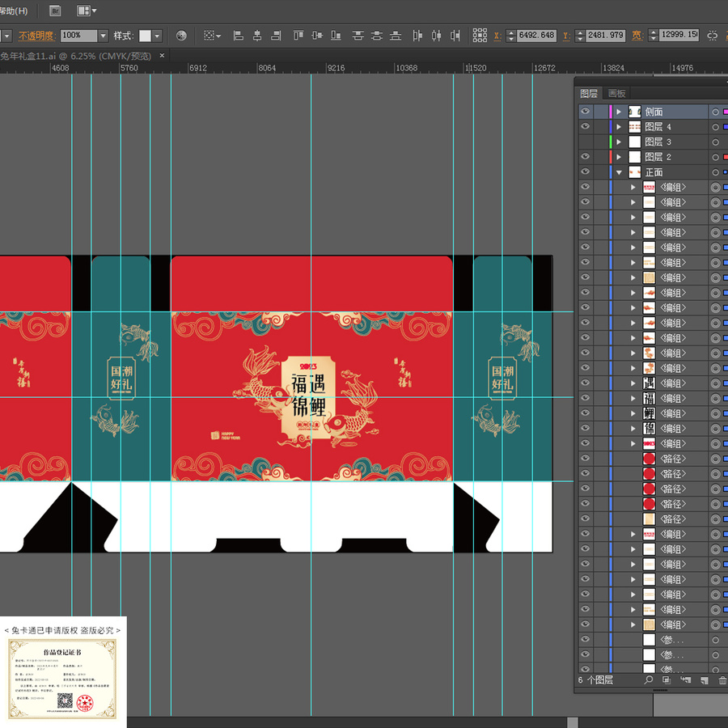Viewport: 728px width, 728px height.
Task: Hide the 侧面 layer with its eye
Action: point(586,112)
